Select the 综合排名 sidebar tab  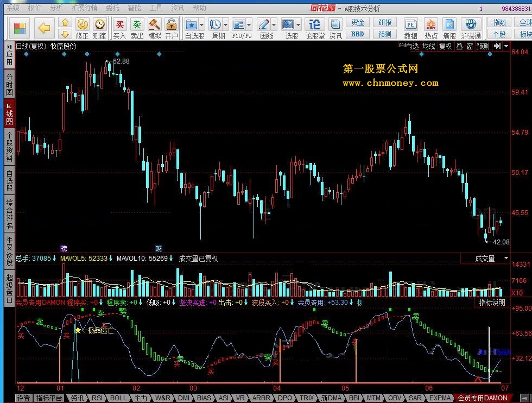pos(9,214)
